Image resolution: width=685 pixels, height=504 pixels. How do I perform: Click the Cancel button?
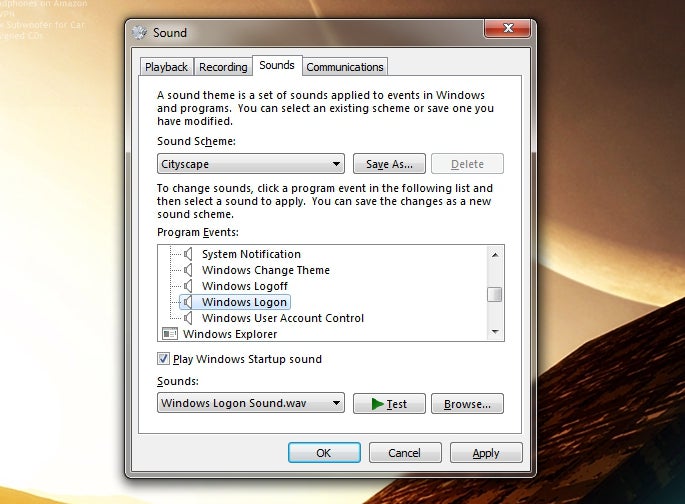point(405,452)
